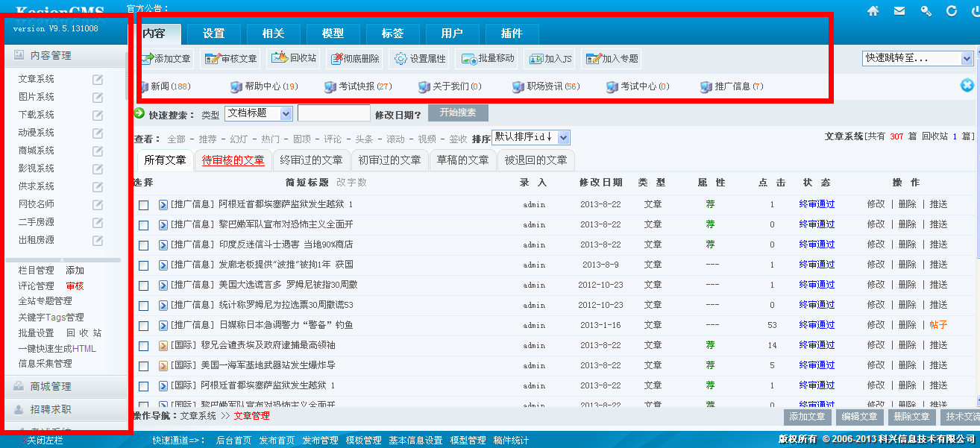The image size is (980, 448).
Task: Check the first article row checkbox
Action: [x=144, y=205]
